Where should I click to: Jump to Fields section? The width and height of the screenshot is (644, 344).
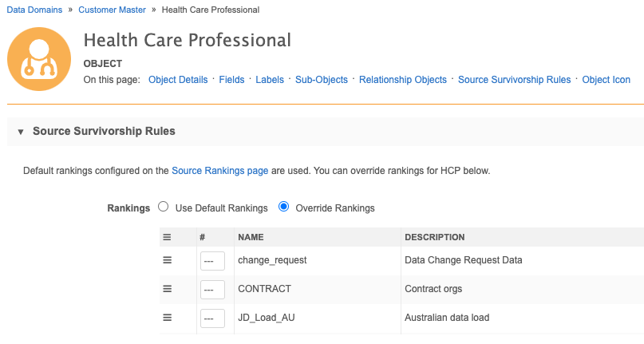click(232, 80)
